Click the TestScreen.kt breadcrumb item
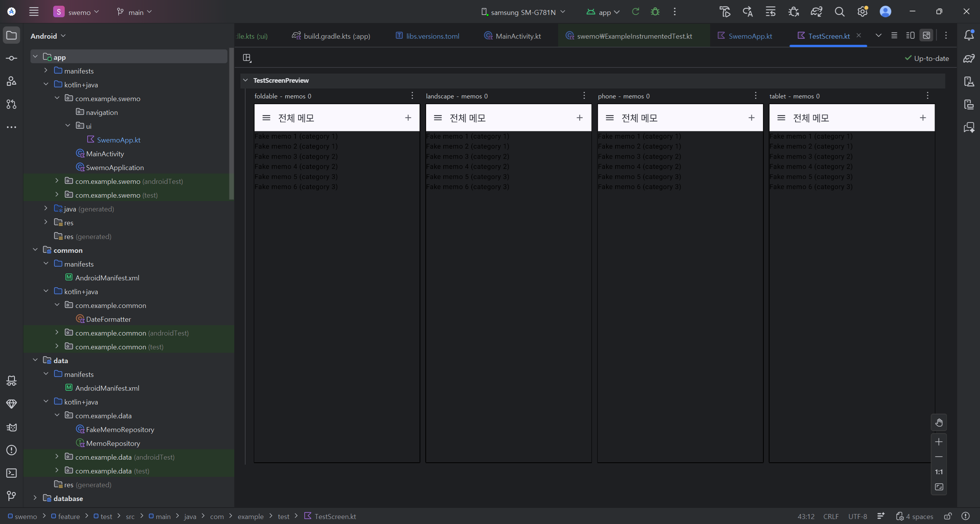This screenshot has height=524, width=980. [x=335, y=516]
